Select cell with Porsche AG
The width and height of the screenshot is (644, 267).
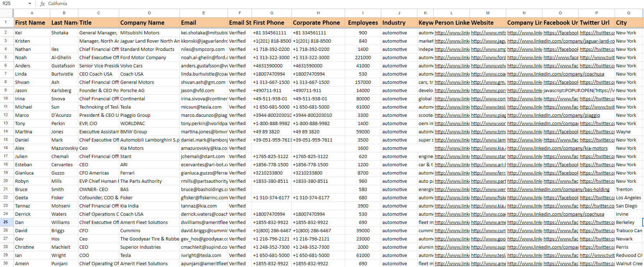[149, 90]
